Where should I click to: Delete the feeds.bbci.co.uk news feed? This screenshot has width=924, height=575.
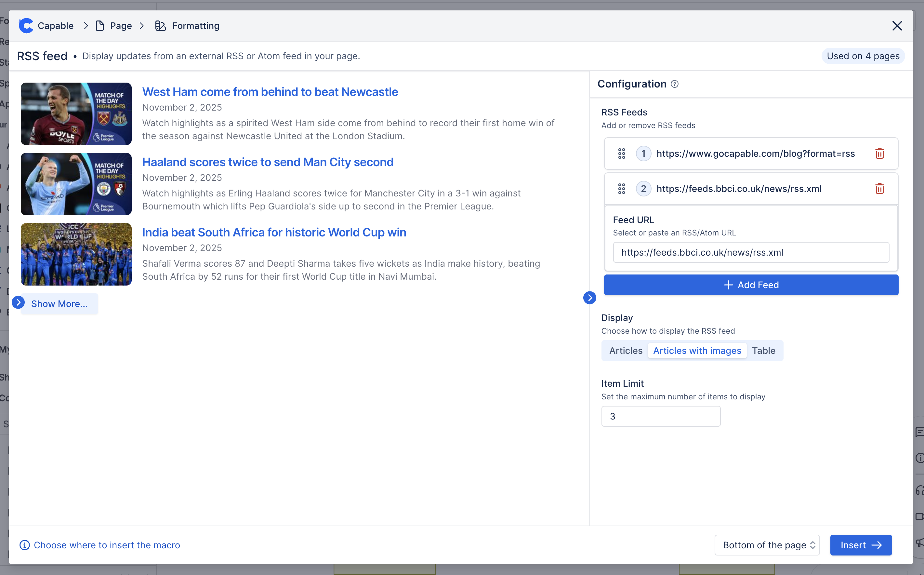879,189
